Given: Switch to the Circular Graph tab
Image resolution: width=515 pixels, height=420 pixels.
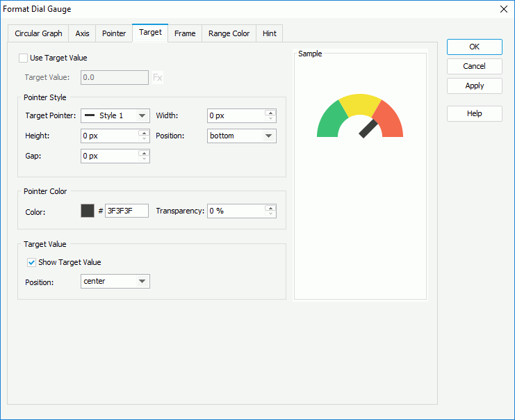Looking at the screenshot, I should pyautogui.click(x=38, y=33).
